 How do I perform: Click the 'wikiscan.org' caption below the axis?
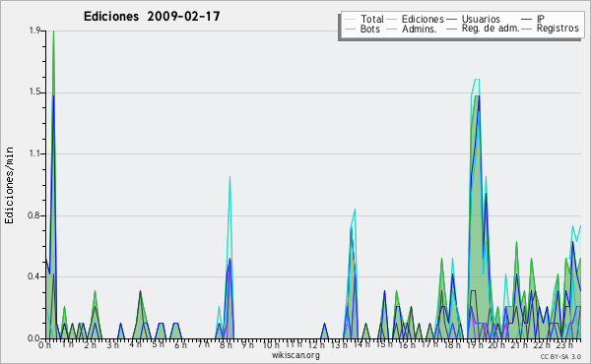[x=295, y=355]
